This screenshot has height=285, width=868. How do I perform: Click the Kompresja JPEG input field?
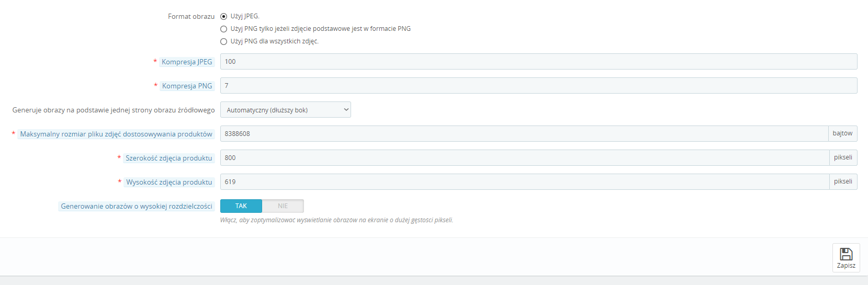click(x=538, y=62)
